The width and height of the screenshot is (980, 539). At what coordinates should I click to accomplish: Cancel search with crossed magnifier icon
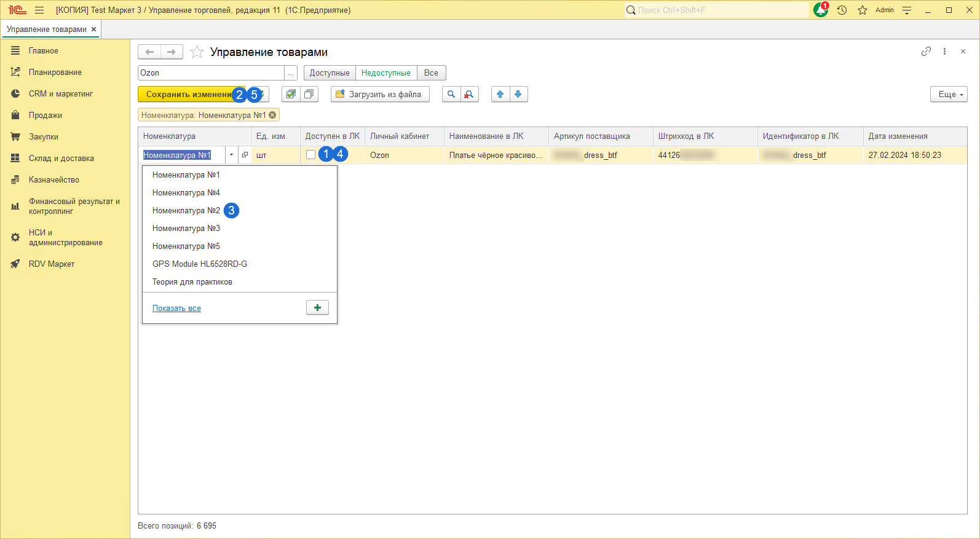pyautogui.click(x=469, y=94)
